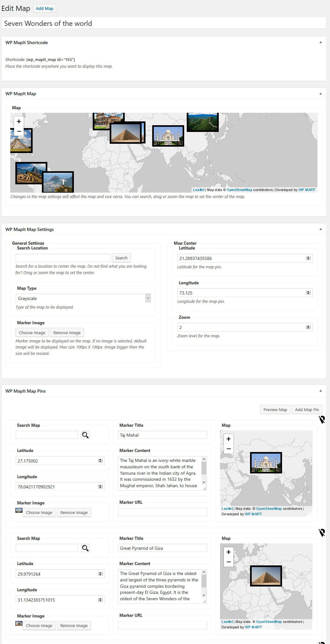The width and height of the screenshot is (330, 644).
Task: Click the Great Wall marker on main map
Action: [x=203, y=122]
